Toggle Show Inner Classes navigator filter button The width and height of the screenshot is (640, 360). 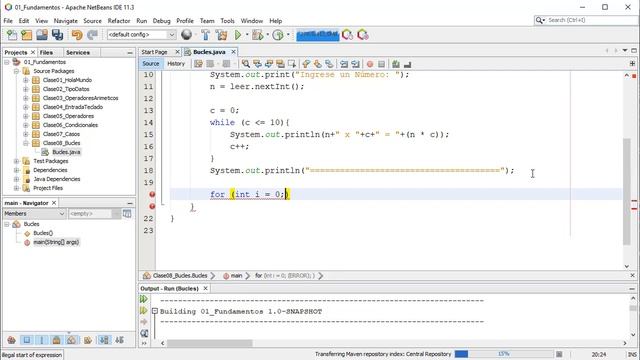pos(72,340)
